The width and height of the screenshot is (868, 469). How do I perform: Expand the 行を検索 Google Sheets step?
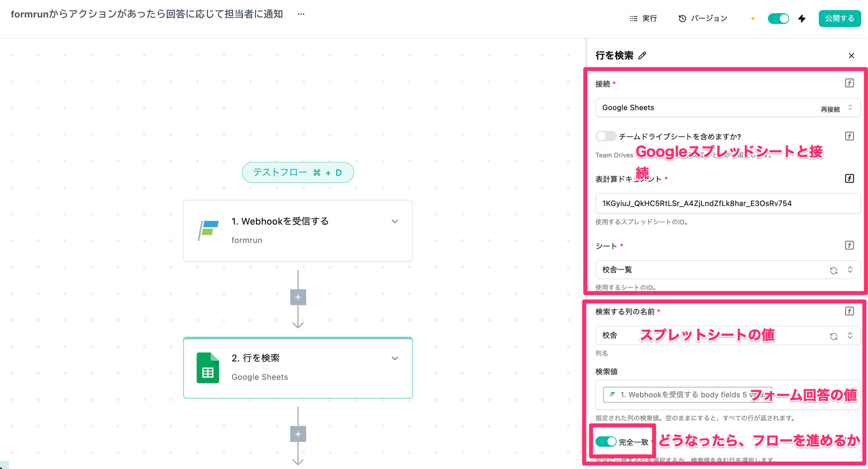coord(395,358)
